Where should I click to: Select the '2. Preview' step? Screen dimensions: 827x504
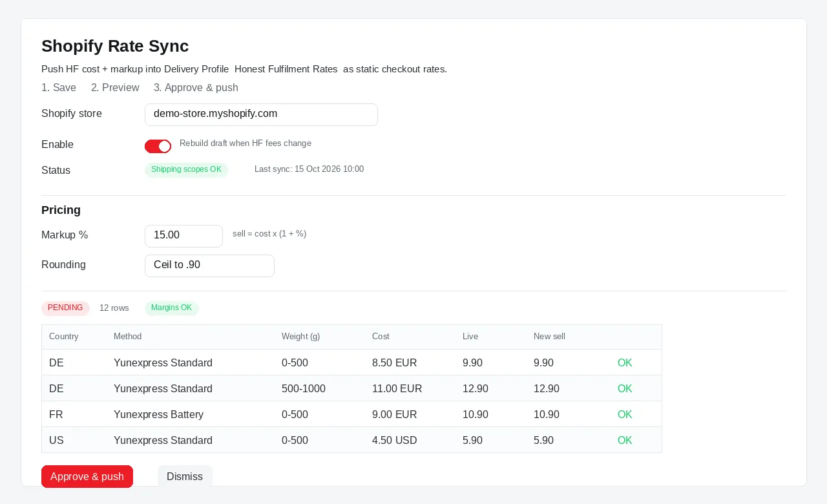click(x=115, y=88)
